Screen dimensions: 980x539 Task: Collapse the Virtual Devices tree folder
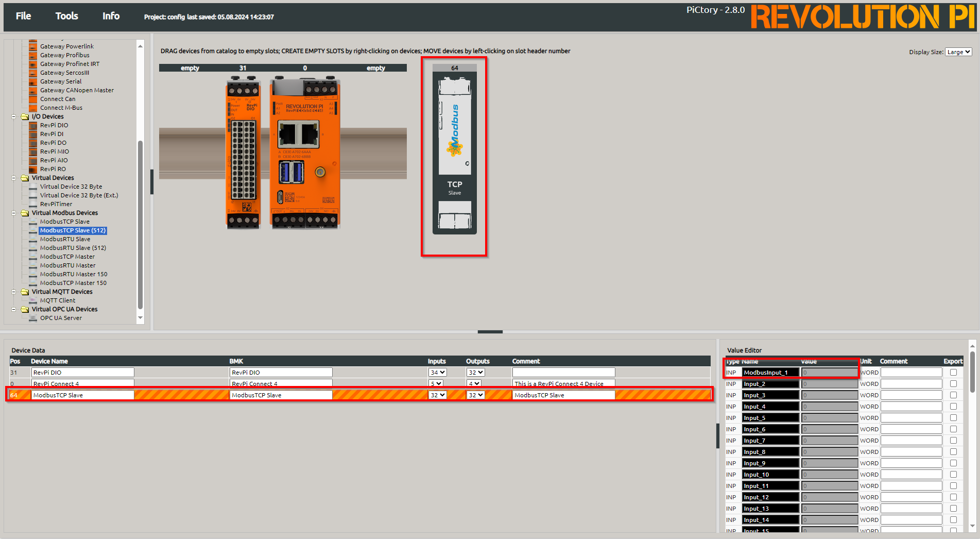[14, 178]
